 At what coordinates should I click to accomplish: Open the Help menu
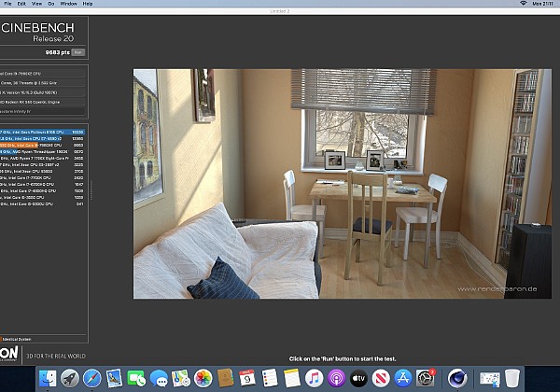87,5
